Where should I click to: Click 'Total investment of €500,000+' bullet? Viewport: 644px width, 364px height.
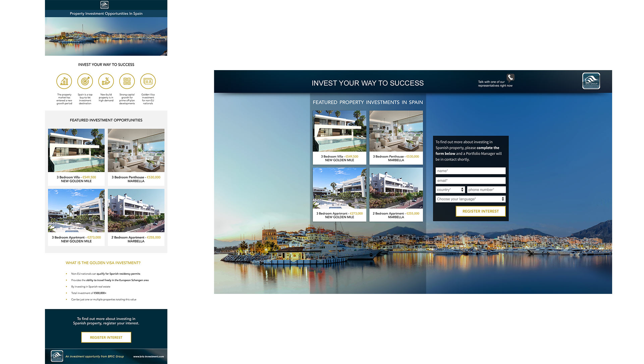tap(89, 293)
